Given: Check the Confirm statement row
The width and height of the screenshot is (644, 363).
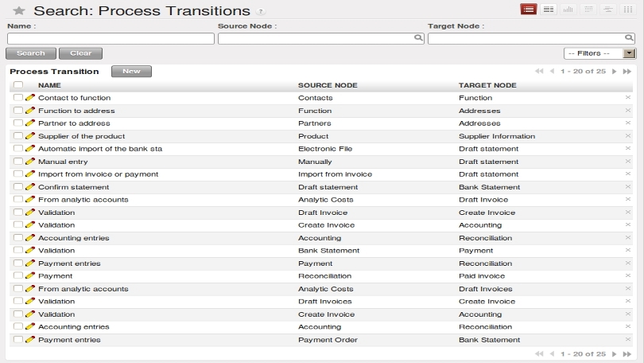Looking at the screenshot, I should pos(18,186).
